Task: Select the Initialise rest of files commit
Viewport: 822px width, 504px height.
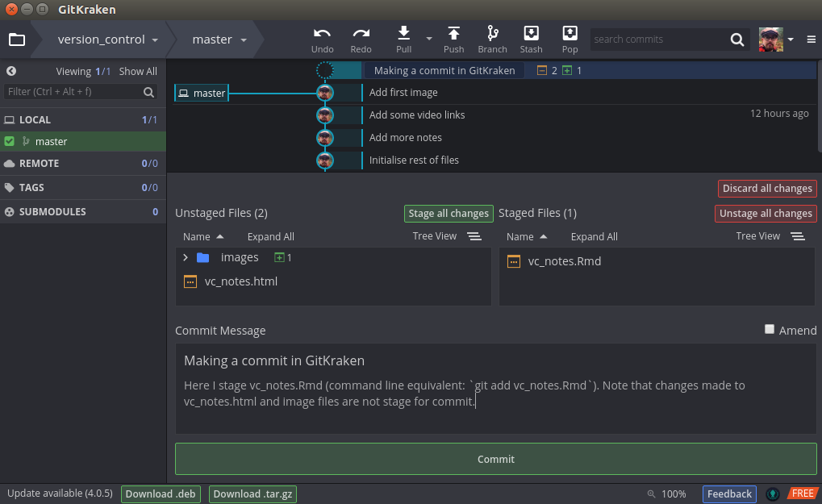Action: (414, 160)
